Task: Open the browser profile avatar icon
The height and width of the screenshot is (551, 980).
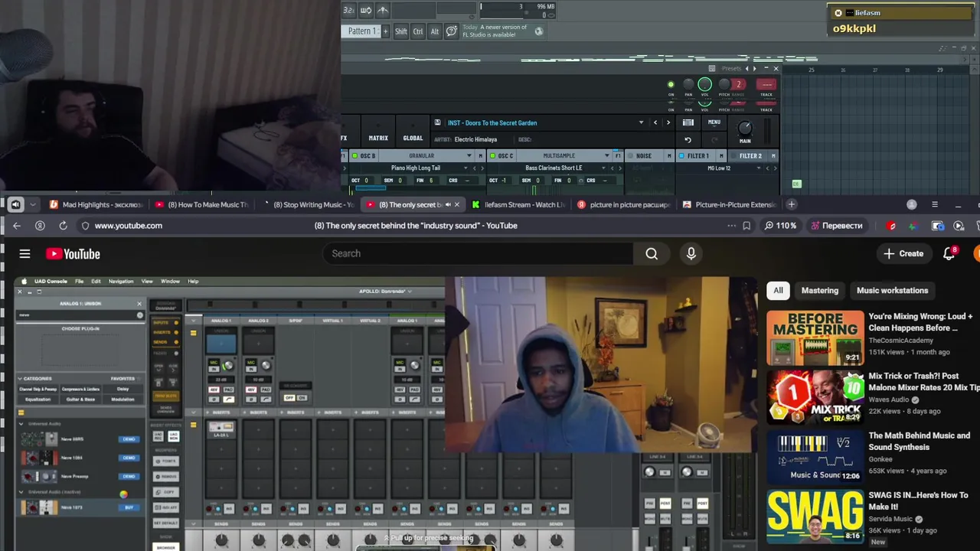Action: 911,204
